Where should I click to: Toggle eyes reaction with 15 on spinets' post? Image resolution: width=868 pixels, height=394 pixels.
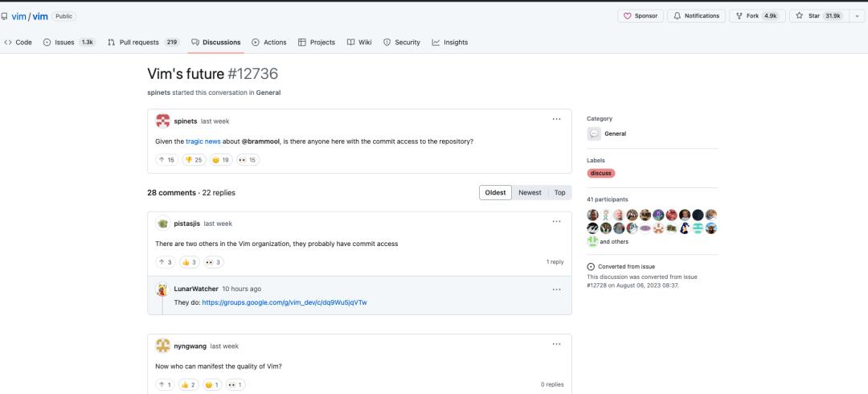248,159
